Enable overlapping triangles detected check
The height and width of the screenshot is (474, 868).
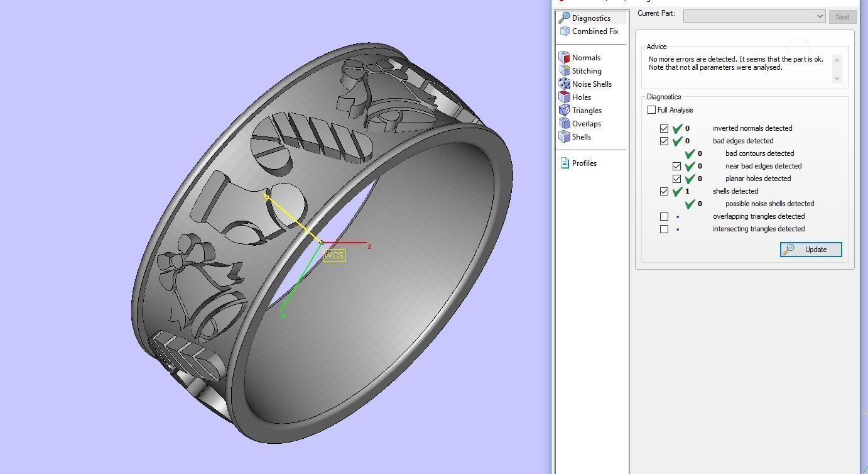point(664,216)
